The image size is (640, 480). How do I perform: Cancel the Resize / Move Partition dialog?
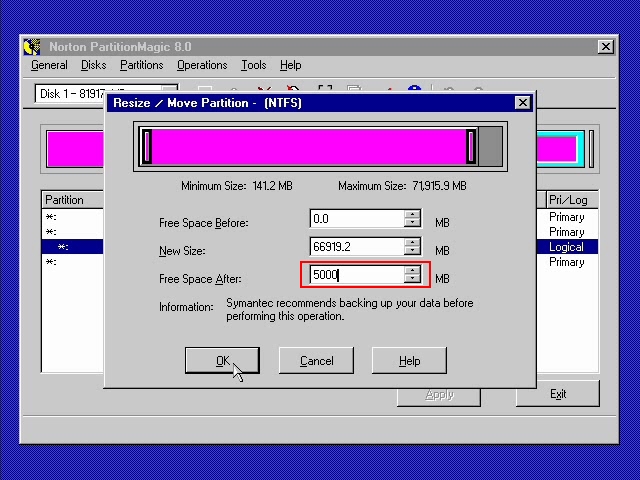(x=316, y=360)
